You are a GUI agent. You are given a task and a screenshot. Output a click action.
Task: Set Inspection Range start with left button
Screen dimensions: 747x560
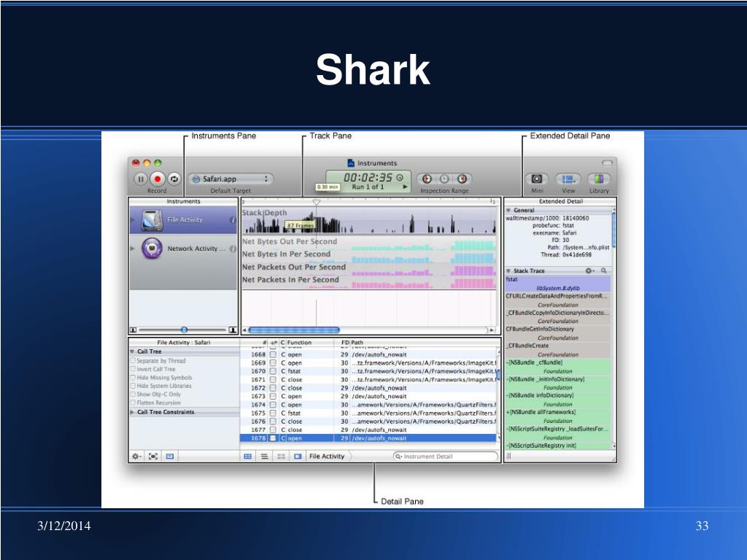(427, 179)
